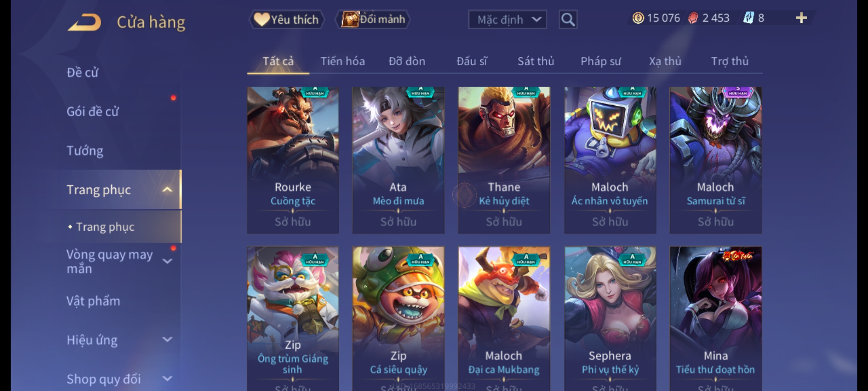The height and width of the screenshot is (391, 868).
Task: Switch to the Pháp sư tab
Action: tap(600, 62)
